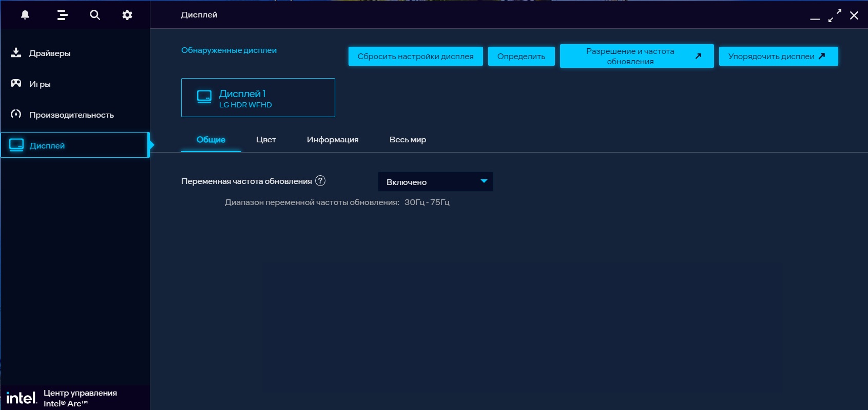
Task: Click the Performance gauge icon in sidebar
Action: pyautogui.click(x=16, y=114)
